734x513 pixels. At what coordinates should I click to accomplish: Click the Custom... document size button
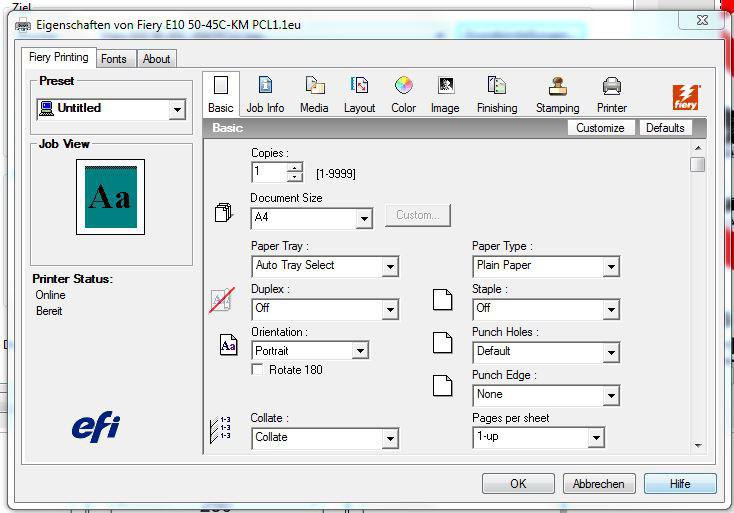pyautogui.click(x=418, y=215)
